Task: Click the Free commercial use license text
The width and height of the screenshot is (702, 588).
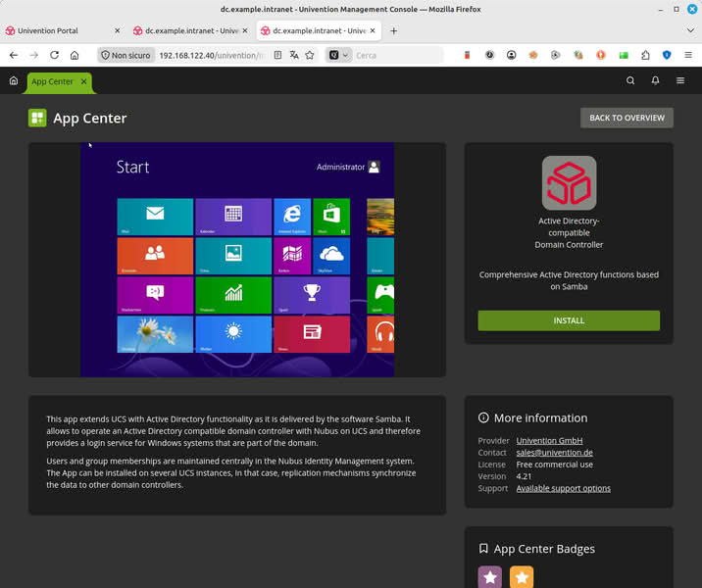Action: [x=554, y=465]
